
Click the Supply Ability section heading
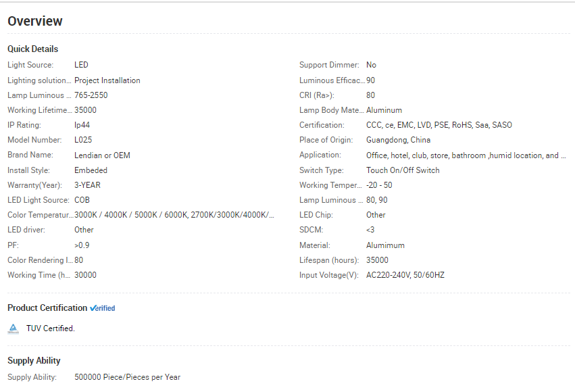coord(34,361)
